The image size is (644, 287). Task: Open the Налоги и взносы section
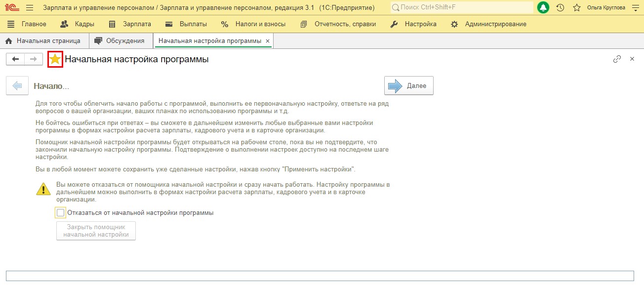(x=253, y=24)
